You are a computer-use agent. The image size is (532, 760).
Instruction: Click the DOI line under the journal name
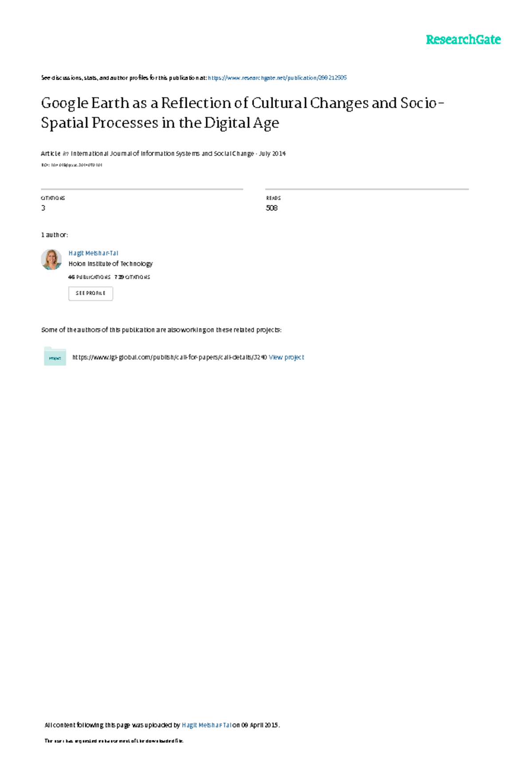72,165
